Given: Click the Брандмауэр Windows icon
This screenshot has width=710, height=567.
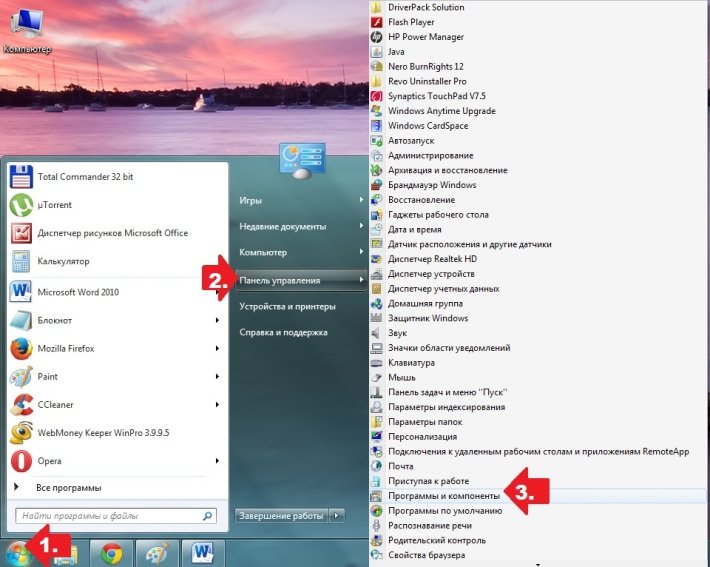Looking at the screenshot, I should pos(376,185).
